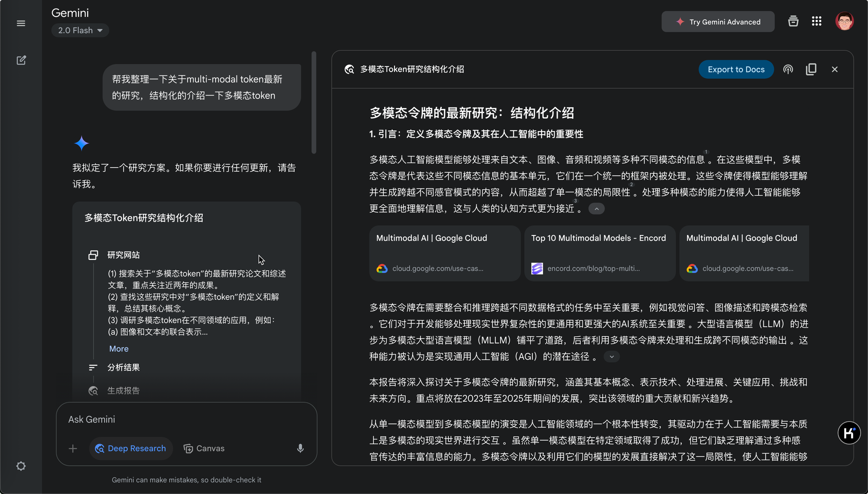The width and height of the screenshot is (868, 494).
Task: Toggle Canvas mode chip
Action: 204,449
